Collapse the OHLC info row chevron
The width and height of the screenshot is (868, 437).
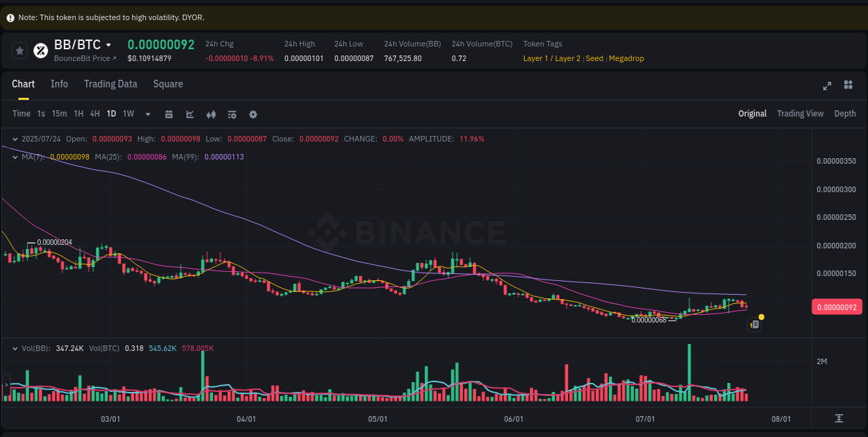15,139
